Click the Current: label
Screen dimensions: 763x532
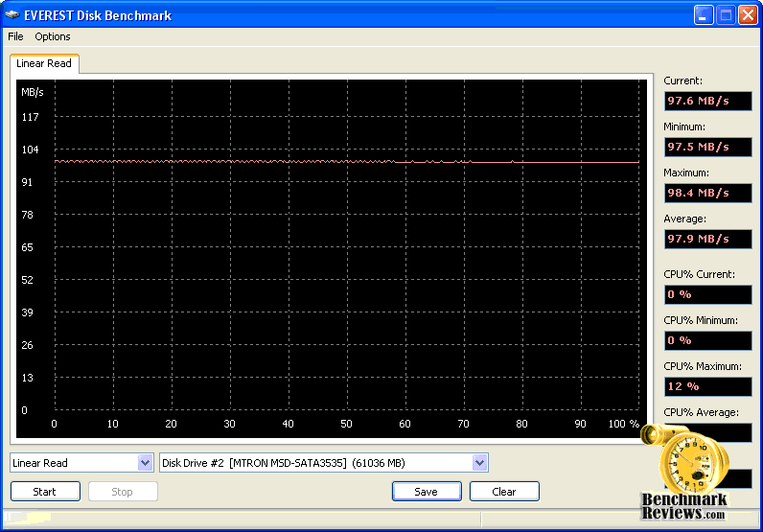[682, 81]
